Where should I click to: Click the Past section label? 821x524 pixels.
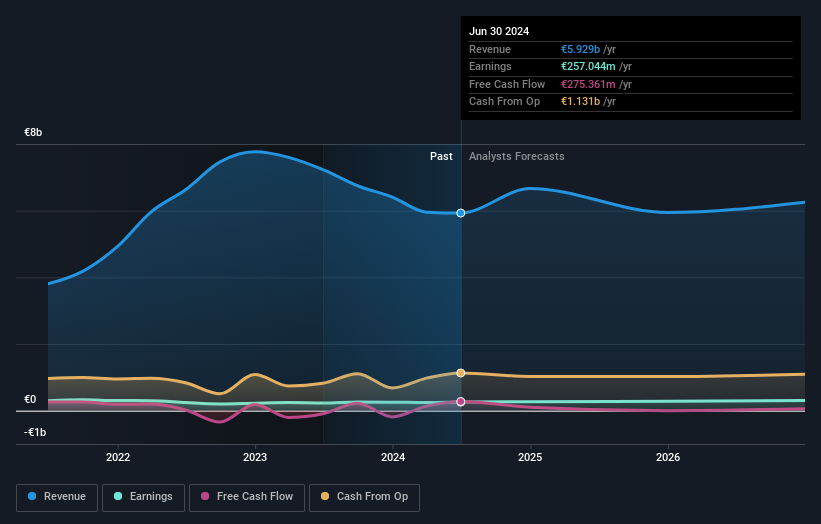441,156
